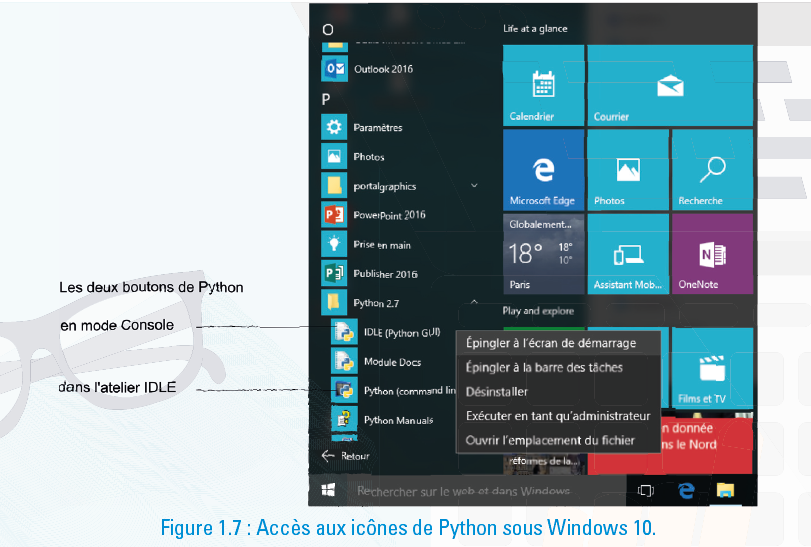Launch PowerPoint 2016 icon
Image resolution: width=811 pixels, height=547 pixels.
pos(334,215)
